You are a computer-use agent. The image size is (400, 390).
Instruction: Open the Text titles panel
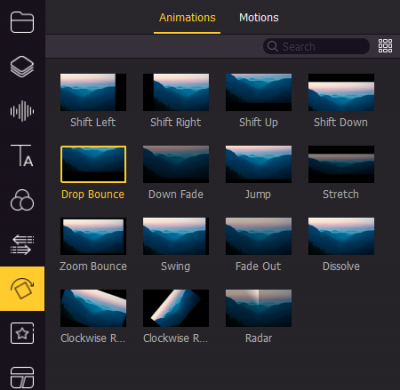coord(22,155)
